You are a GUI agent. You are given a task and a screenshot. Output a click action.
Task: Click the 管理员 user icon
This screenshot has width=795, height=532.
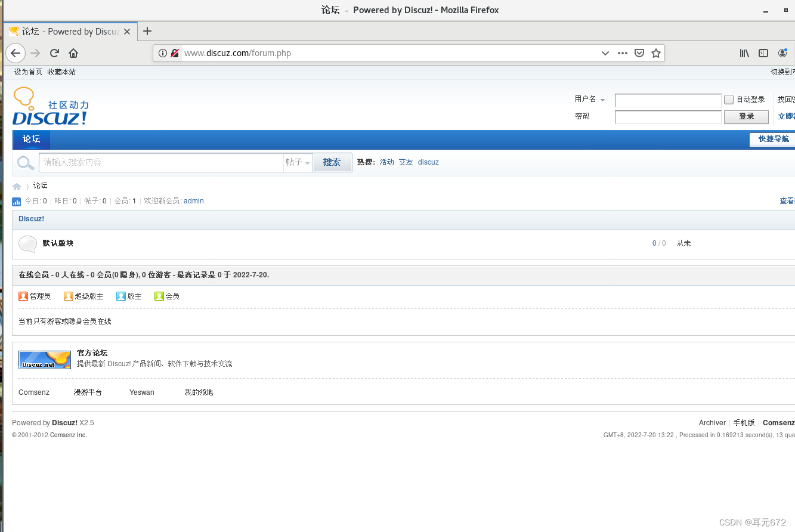point(23,296)
